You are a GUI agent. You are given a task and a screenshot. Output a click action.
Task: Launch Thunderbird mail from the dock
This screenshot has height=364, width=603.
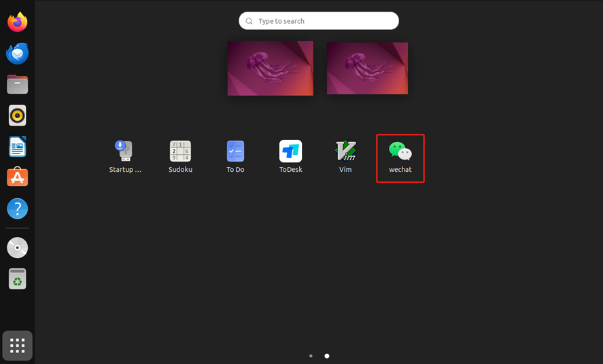click(x=17, y=53)
